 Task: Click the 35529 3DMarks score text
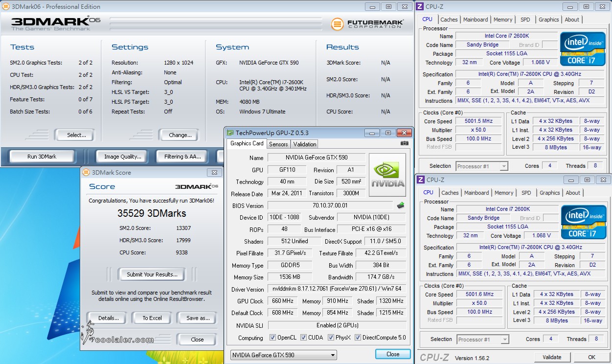coord(152,213)
